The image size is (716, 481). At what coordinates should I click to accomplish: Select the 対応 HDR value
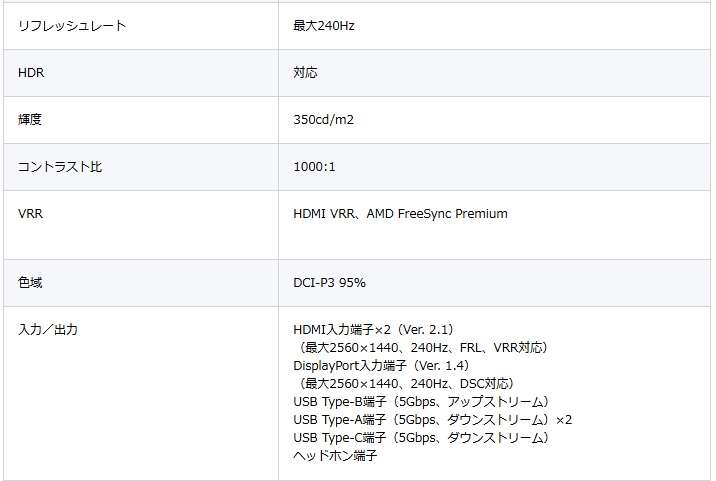click(x=305, y=73)
